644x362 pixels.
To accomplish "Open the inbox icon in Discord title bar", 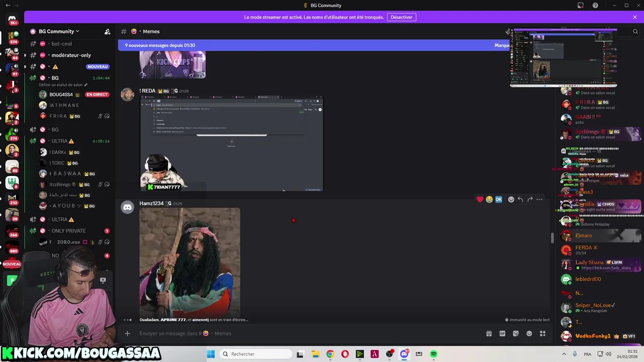I will pyautogui.click(x=581, y=6).
